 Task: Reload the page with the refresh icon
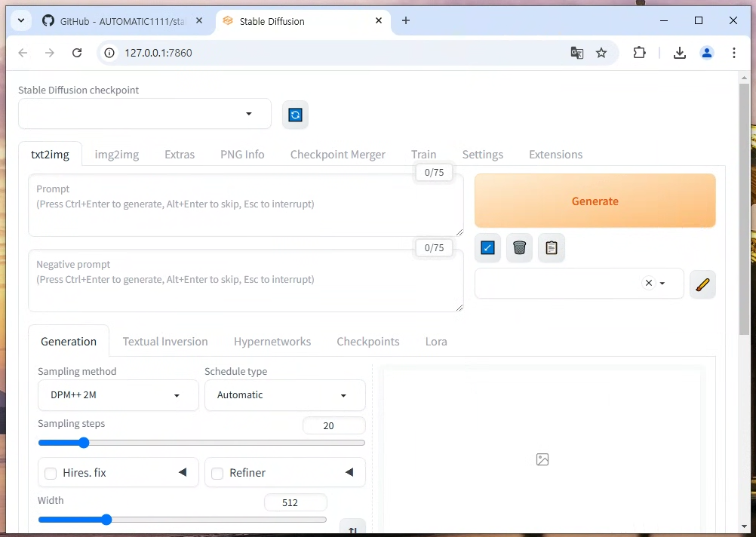77,53
